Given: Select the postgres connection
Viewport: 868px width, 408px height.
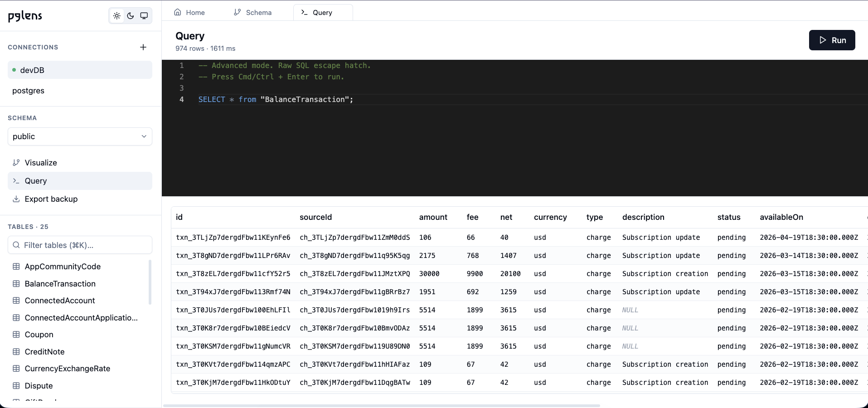Looking at the screenshot, I should [80, 91].
